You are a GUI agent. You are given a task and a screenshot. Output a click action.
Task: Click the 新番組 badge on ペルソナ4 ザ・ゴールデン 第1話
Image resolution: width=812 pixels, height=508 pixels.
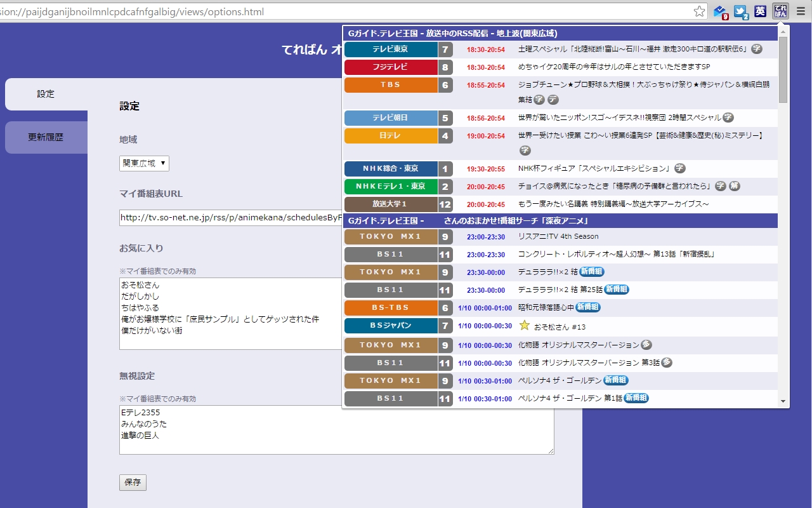[635, 398]
